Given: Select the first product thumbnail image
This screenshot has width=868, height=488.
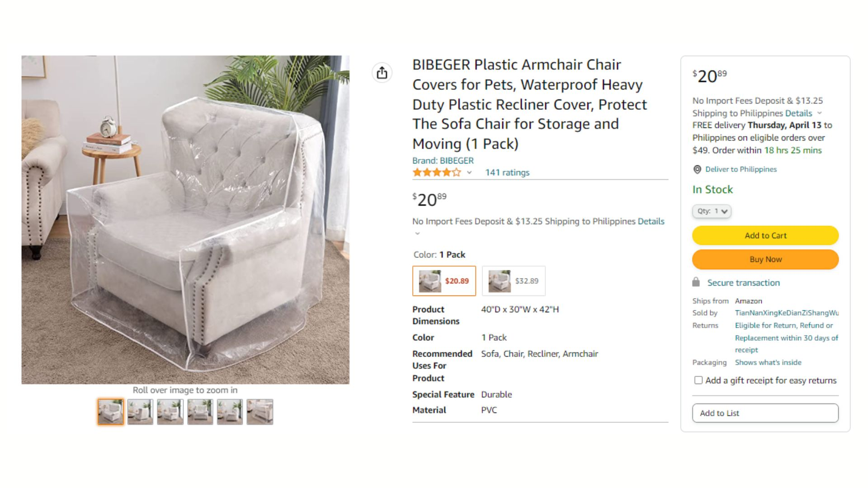Looking at the screenshot, I should point(110,412).
